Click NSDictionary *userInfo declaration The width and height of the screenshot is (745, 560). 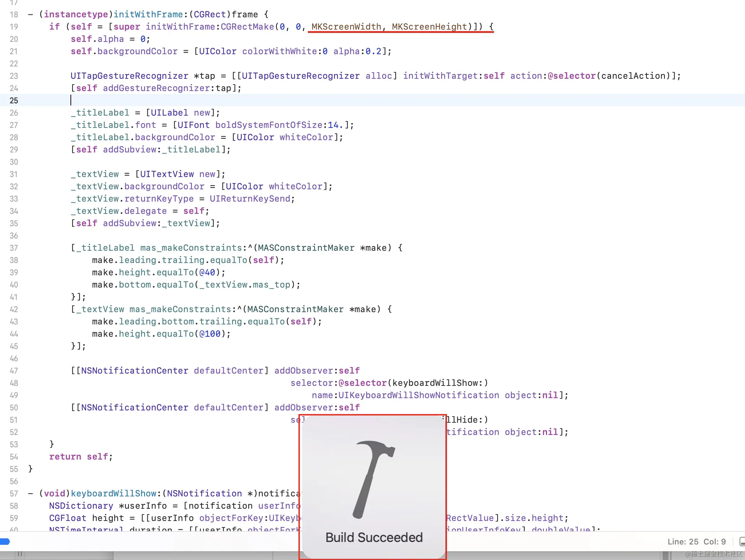[108, 506]
